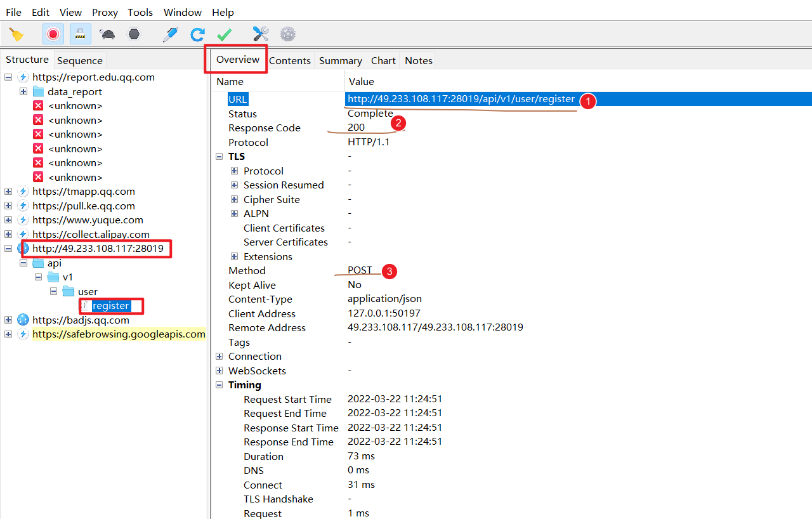The image size is (812, 519).
Task: Click Client Address 127.0.0.1:50197
Action: point(384,313)
